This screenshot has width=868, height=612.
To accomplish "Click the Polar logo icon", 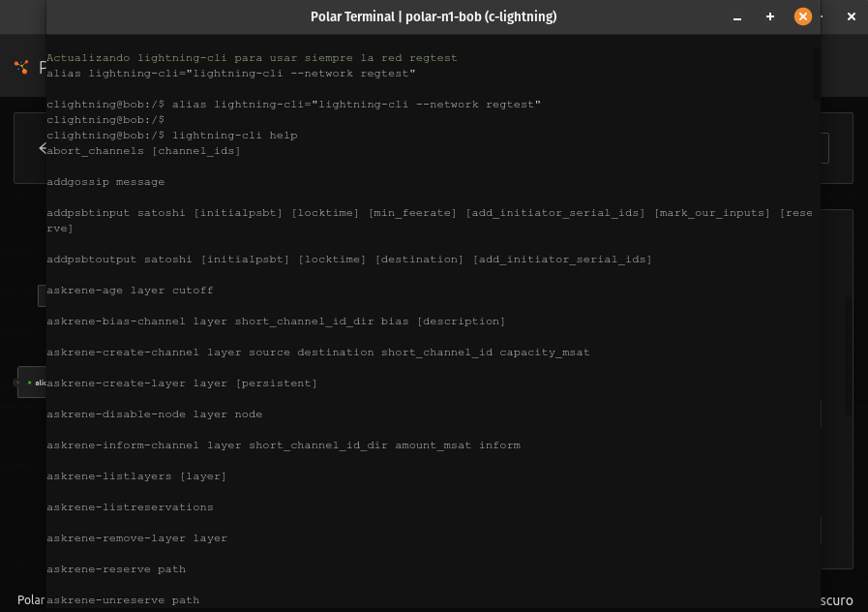I will coord(21,67).
